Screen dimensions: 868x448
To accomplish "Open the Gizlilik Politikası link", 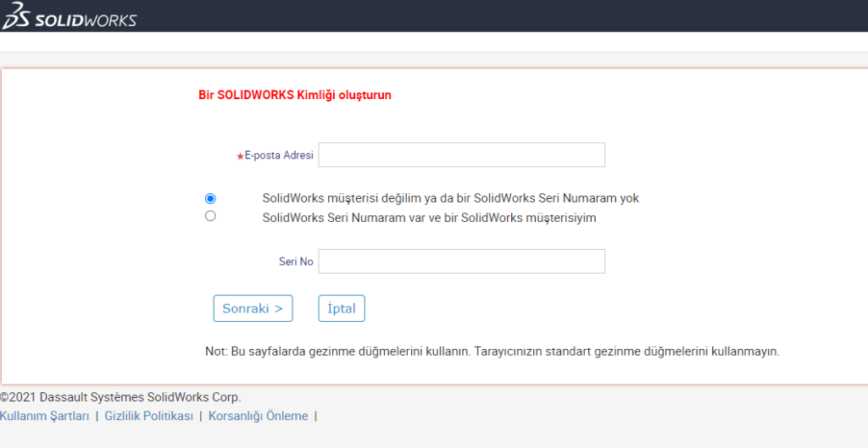I will tap(148, 416).
